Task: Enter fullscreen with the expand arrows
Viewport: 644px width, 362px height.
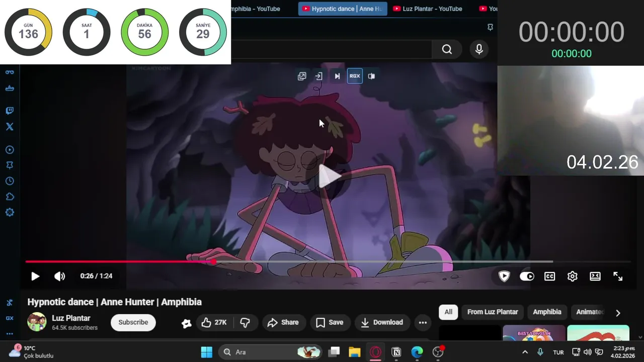Action: (x=618, y=276)
